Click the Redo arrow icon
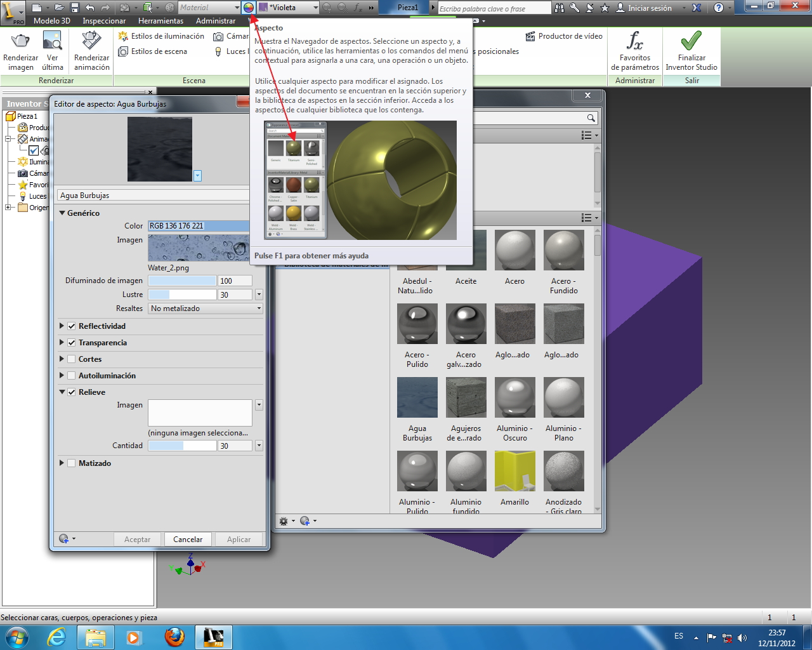 [105, 8]
